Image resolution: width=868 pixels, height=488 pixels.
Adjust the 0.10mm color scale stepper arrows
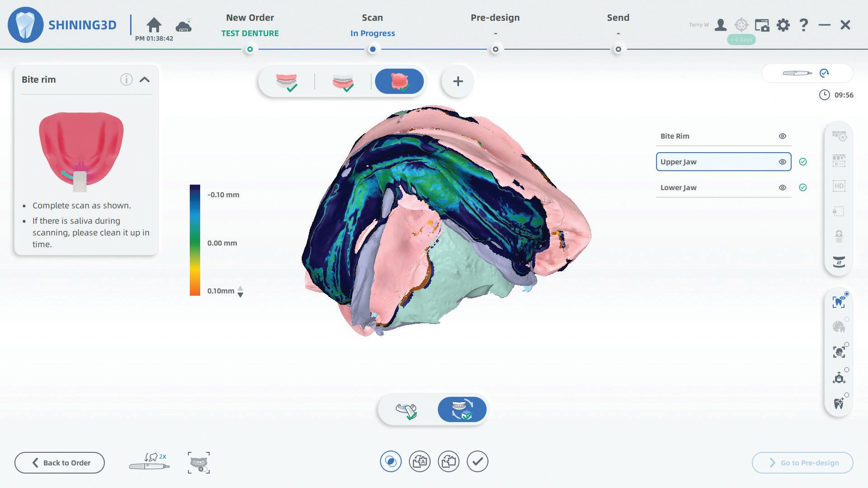coord(240,292)
